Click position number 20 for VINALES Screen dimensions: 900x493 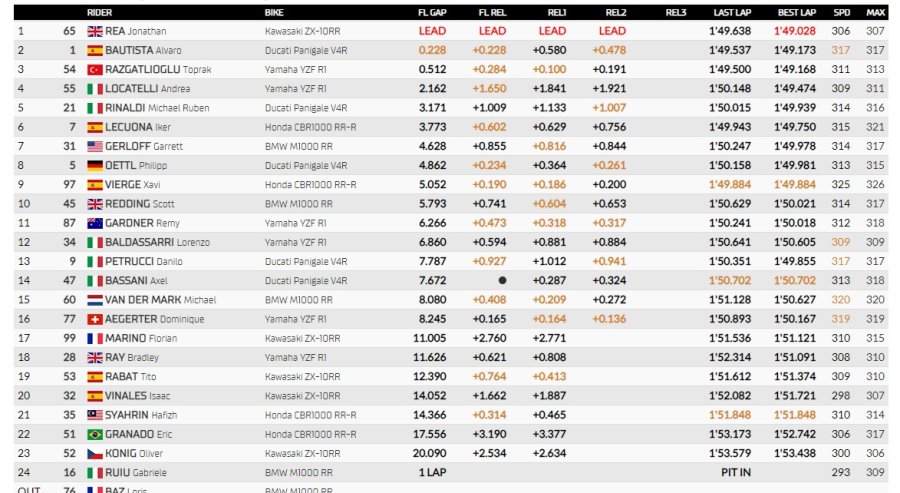[x=24, y=396]
